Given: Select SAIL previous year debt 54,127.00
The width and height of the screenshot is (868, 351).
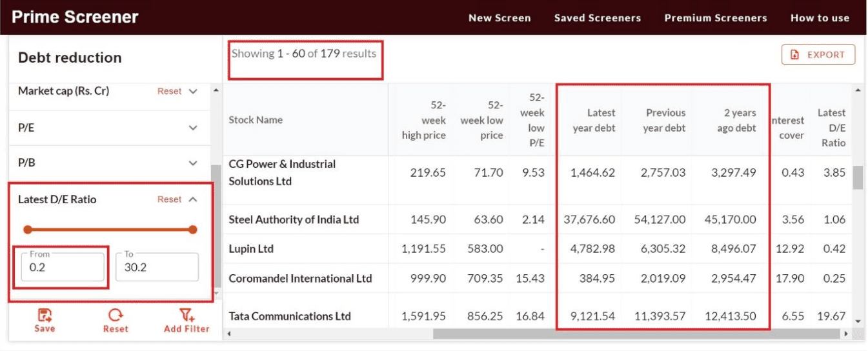Looking at the screenshot, I should 660,220.
